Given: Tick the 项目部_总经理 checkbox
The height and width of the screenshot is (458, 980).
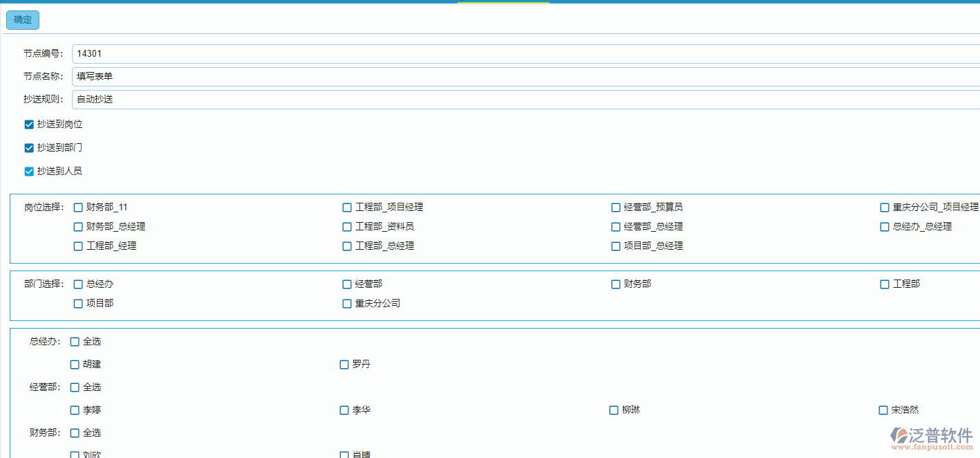Looking at the screenshot, I should (x=616, y=246).
